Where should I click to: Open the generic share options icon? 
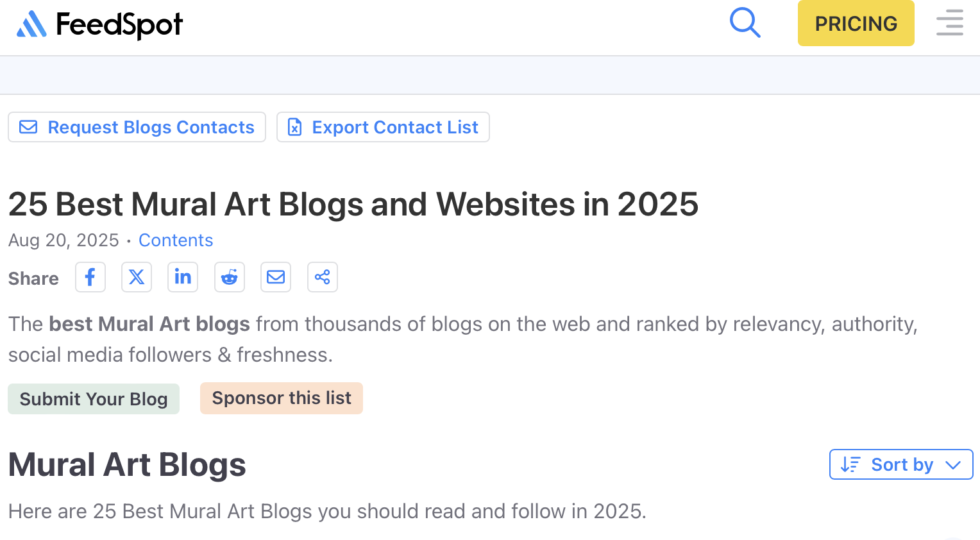[x=323, y=277]
